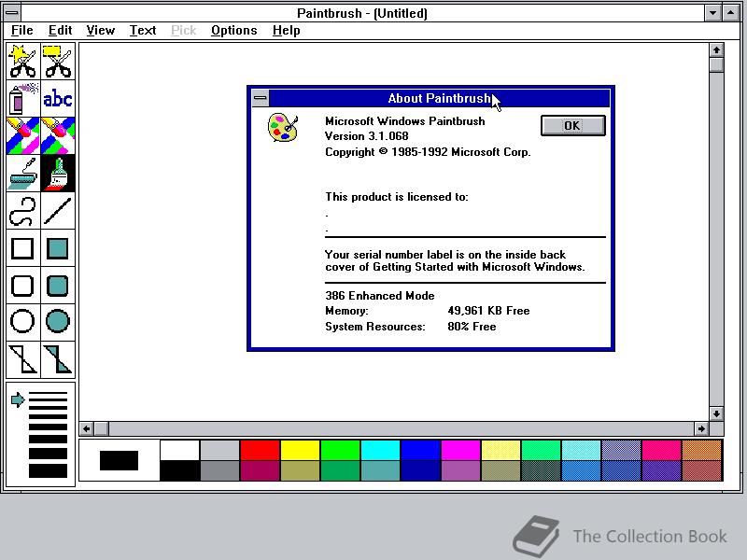The width and height of the screenshot is (747, 560).
Task: Open the Edit menu
Action: click(60, 31)
